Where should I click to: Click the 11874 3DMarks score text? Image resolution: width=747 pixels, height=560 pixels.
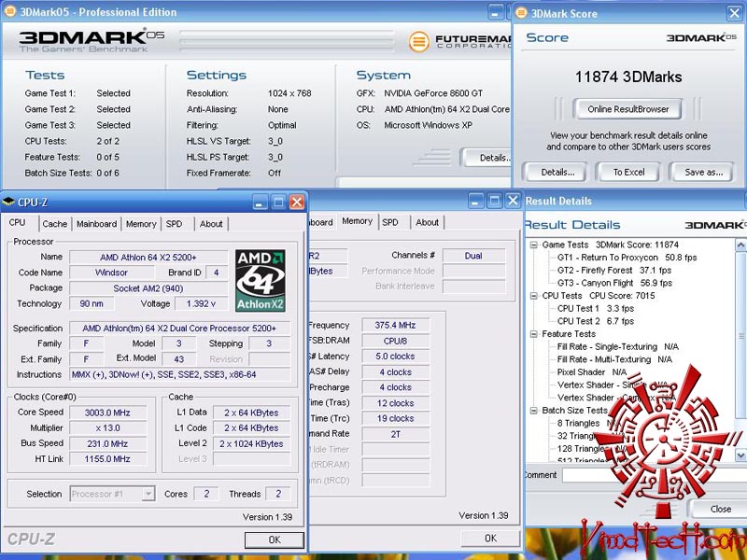pos(627,77)
